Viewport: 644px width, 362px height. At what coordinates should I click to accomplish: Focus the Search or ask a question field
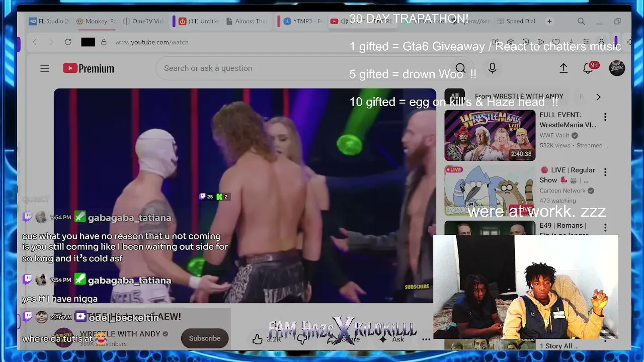pyautogui.click(x=304, y=68)
